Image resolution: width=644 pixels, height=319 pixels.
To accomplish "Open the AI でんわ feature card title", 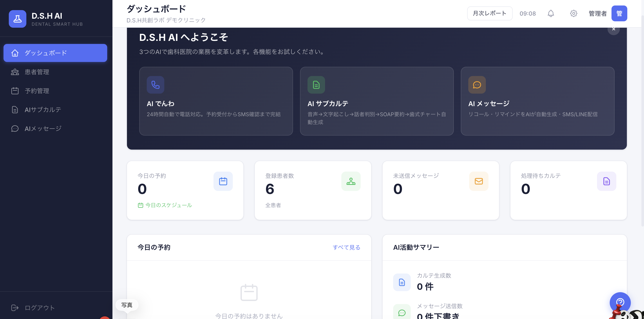I will [161, 103].
